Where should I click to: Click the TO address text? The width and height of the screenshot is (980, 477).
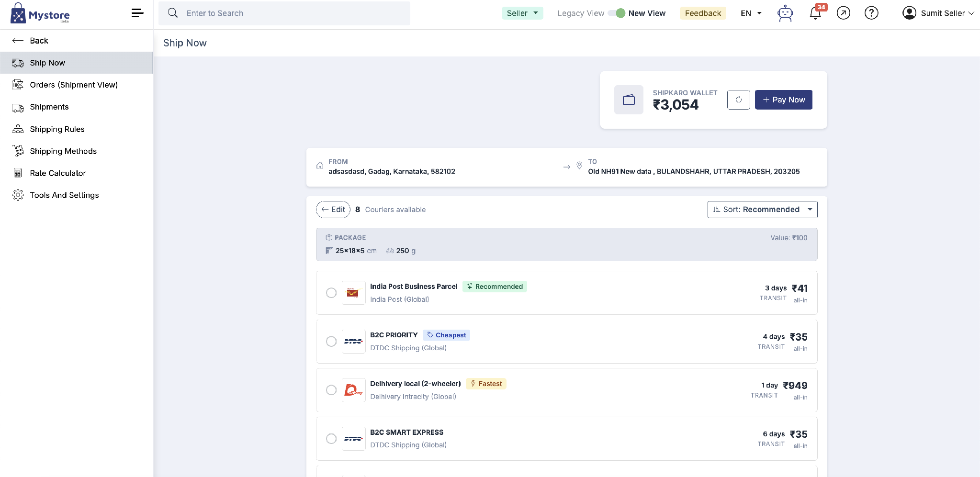pos(694,171)
